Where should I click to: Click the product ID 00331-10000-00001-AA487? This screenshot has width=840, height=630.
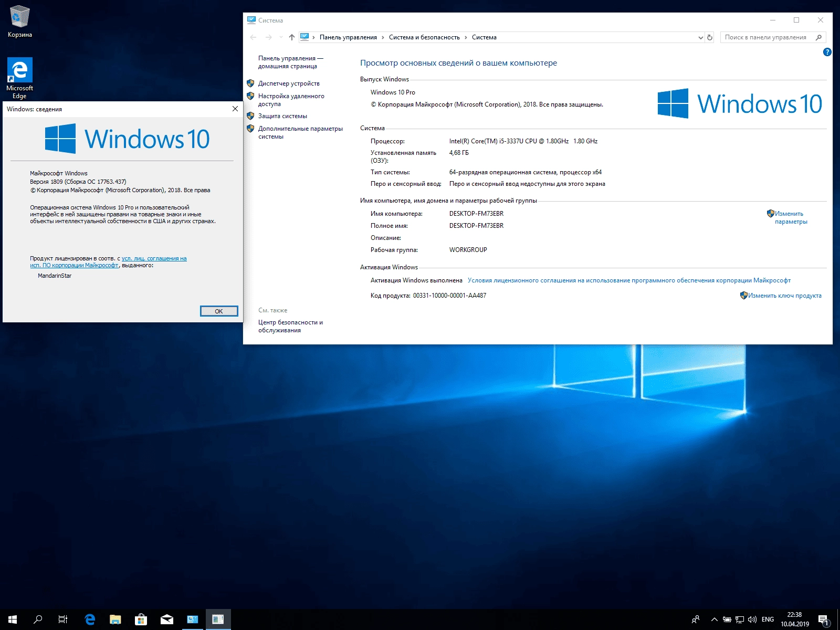tap(449, 296)
